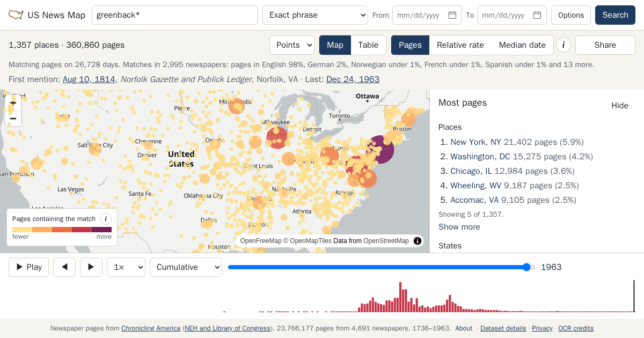Open Chicago, IL in places list
644x338 pixels.
tap(471, 171)
